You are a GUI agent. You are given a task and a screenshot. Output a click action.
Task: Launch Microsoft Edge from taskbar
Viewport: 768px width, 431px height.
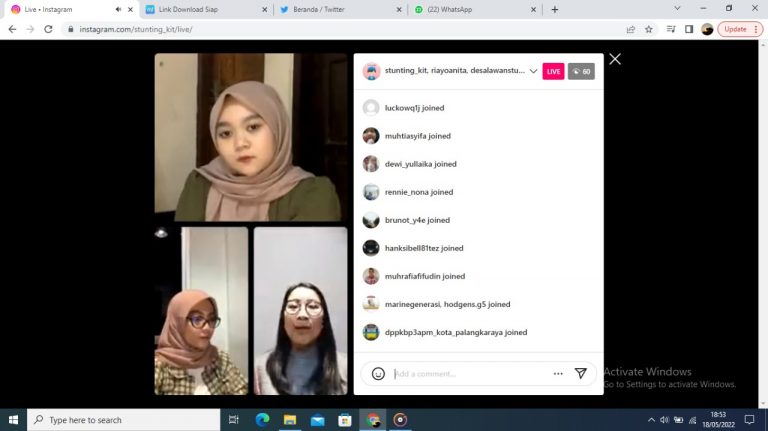(x=263, y=420)
